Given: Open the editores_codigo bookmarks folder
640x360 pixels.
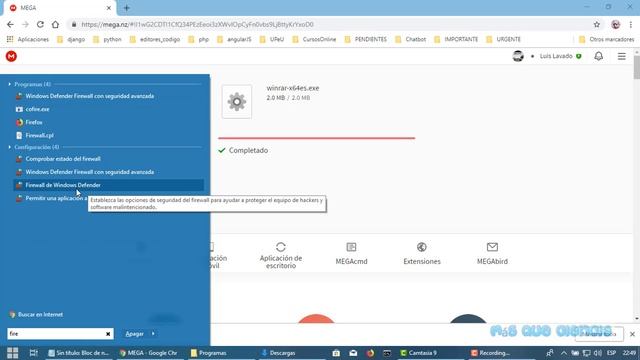Looking at the screenshot, I should click(x=155, y=39).
